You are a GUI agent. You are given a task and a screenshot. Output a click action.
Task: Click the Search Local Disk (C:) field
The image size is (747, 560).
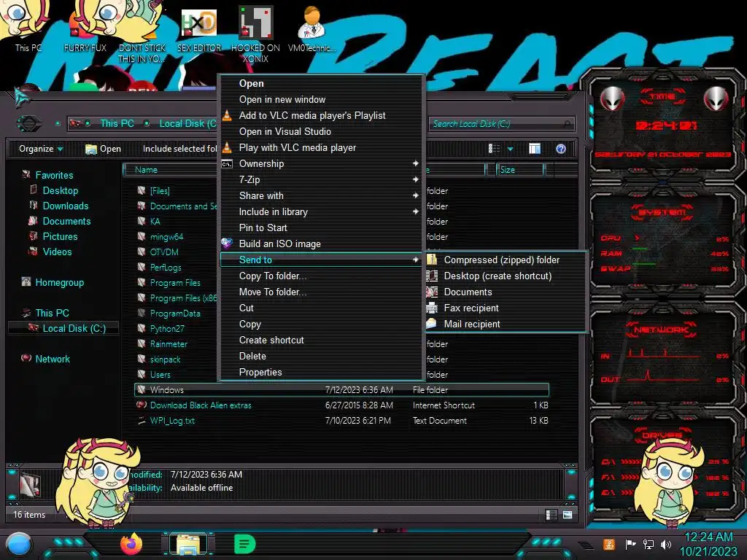(x=502, y=124)
